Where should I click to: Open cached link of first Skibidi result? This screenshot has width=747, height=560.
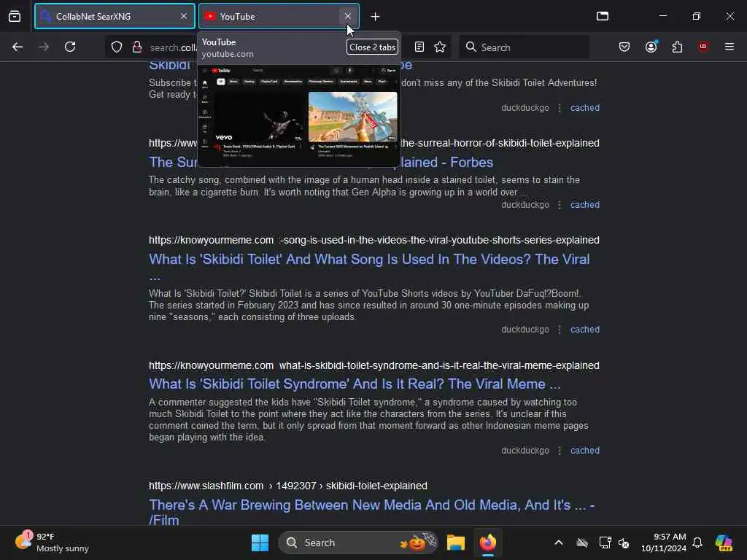pos(585,108)
